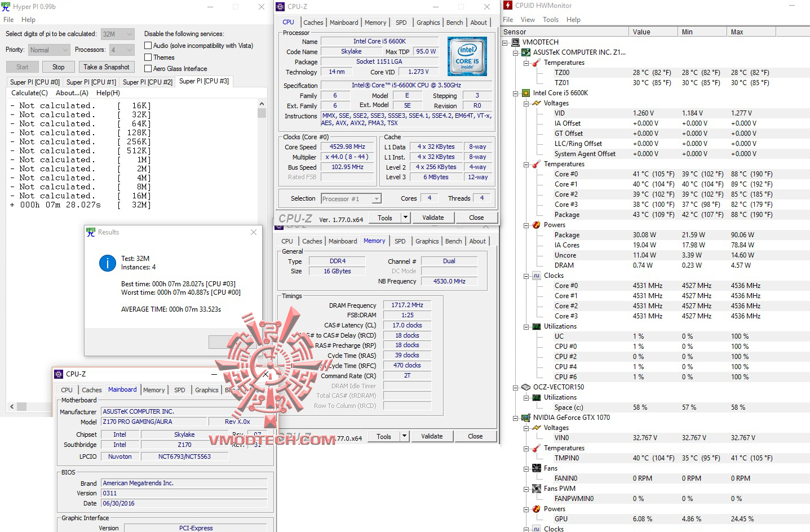810x532 pixels.
Task: Click the info icon in the Results dialog
Action: [x=107, y=263]
